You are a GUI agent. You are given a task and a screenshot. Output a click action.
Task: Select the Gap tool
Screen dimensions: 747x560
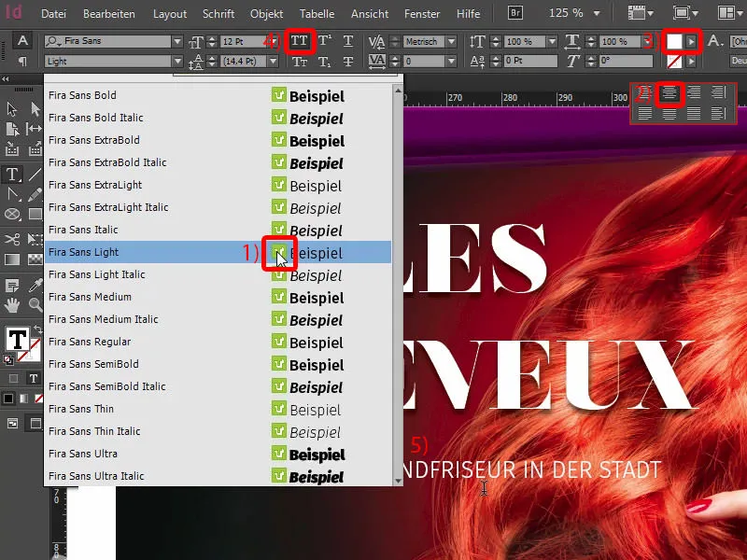[35, 129]
